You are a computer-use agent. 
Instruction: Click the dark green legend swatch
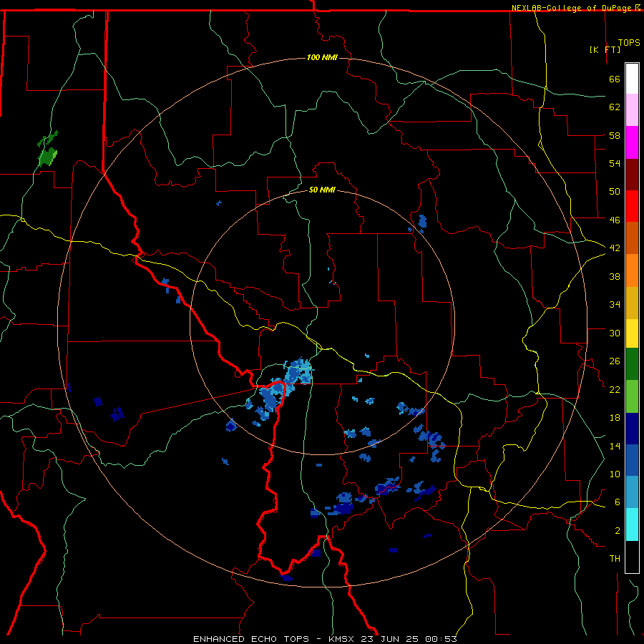pyautogui.click(x=632, y=364)
